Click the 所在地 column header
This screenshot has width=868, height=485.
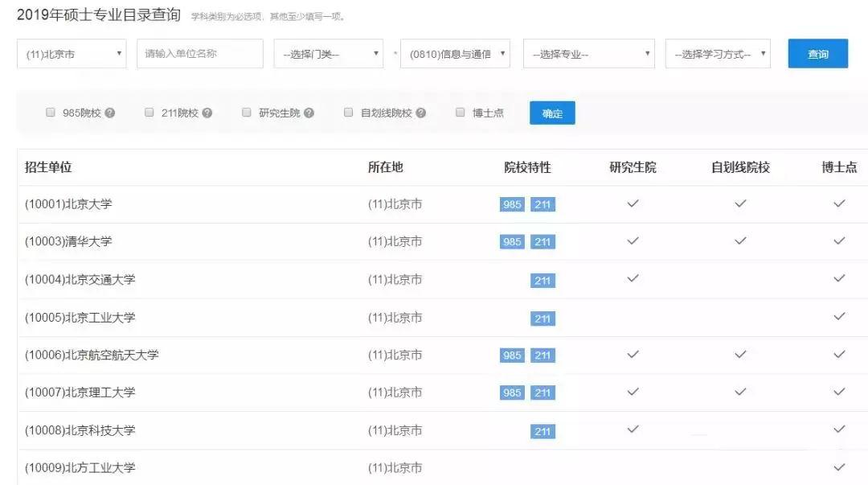[x=385, y=167]
